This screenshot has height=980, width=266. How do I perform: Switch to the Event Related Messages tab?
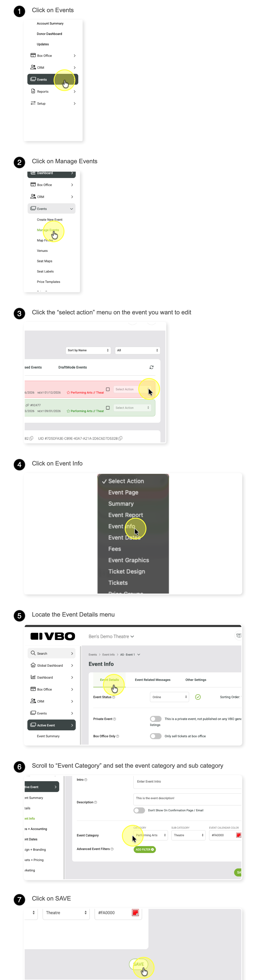(152, 680)
